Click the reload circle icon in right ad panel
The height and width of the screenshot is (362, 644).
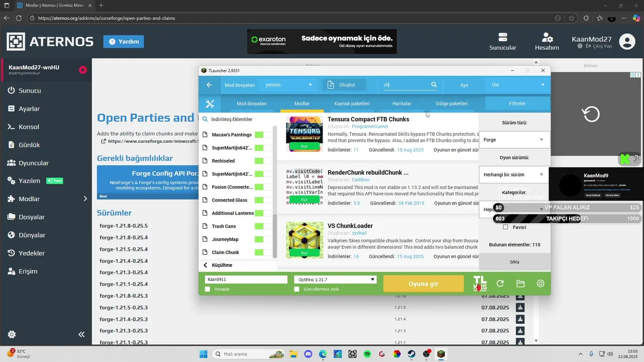click(591, 114)
